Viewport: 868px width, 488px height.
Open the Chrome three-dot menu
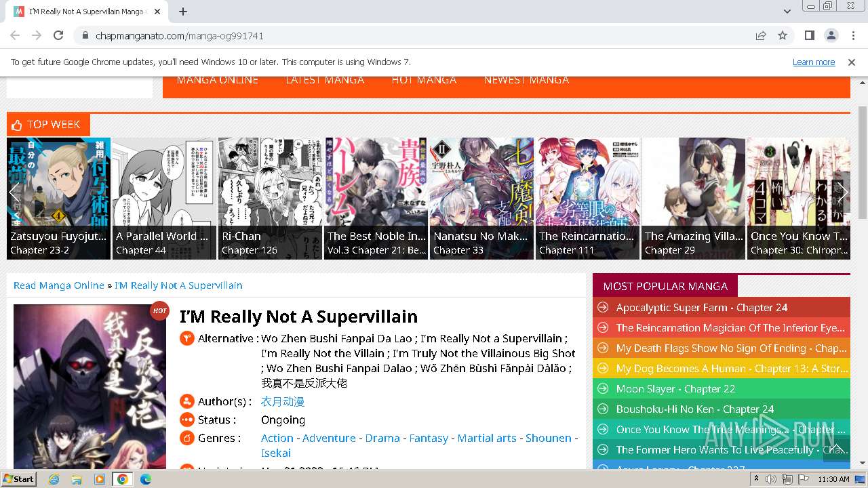click(x=852, y=35)
